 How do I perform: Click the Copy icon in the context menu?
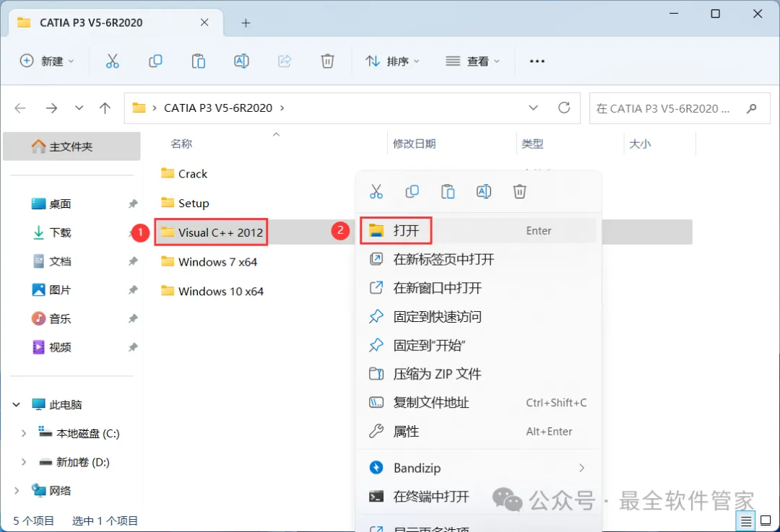pos(412,191)
